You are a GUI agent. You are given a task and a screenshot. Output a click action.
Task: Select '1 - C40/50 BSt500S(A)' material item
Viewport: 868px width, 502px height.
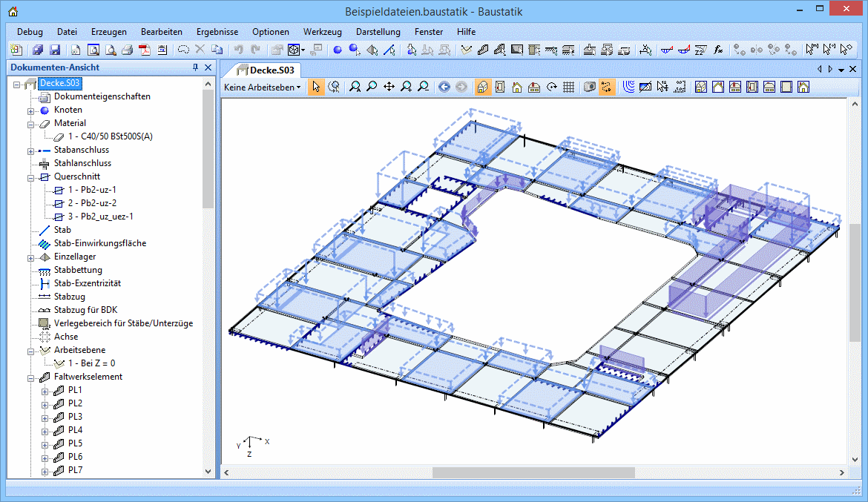tap(111, 136)
